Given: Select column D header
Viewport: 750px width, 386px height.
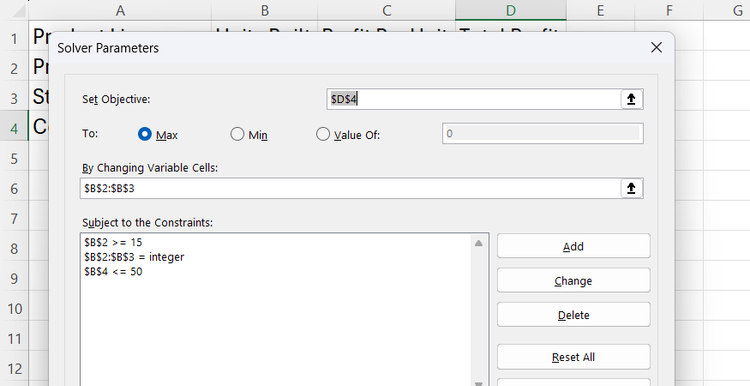Looking at the screenshot, I should [510, 11].
